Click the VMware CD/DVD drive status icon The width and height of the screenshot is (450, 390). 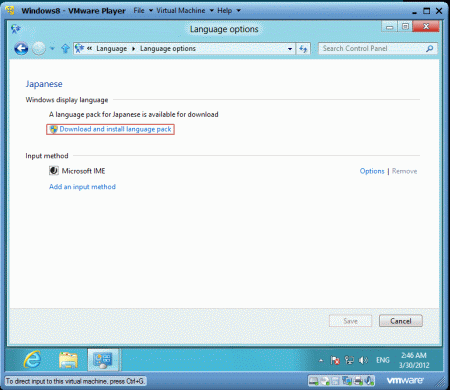[325, 381]
